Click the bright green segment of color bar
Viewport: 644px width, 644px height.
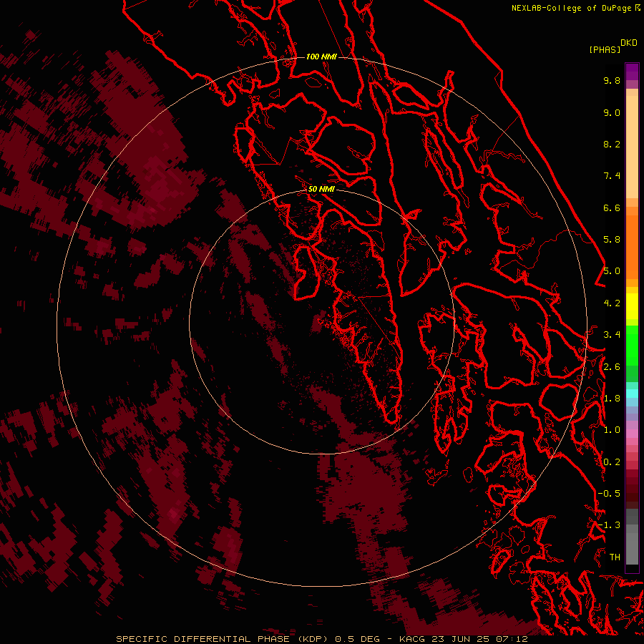[632, 346]
